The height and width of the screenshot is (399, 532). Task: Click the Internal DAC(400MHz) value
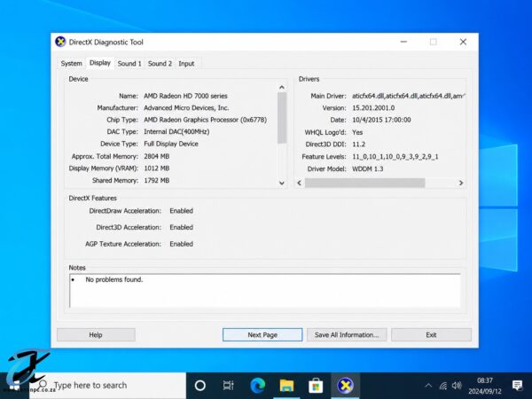point(176,131)
